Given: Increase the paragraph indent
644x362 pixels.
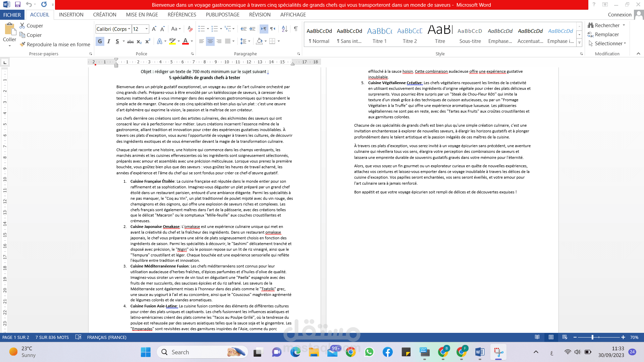Looking at the screenshot, I should (x=252, y=29).
